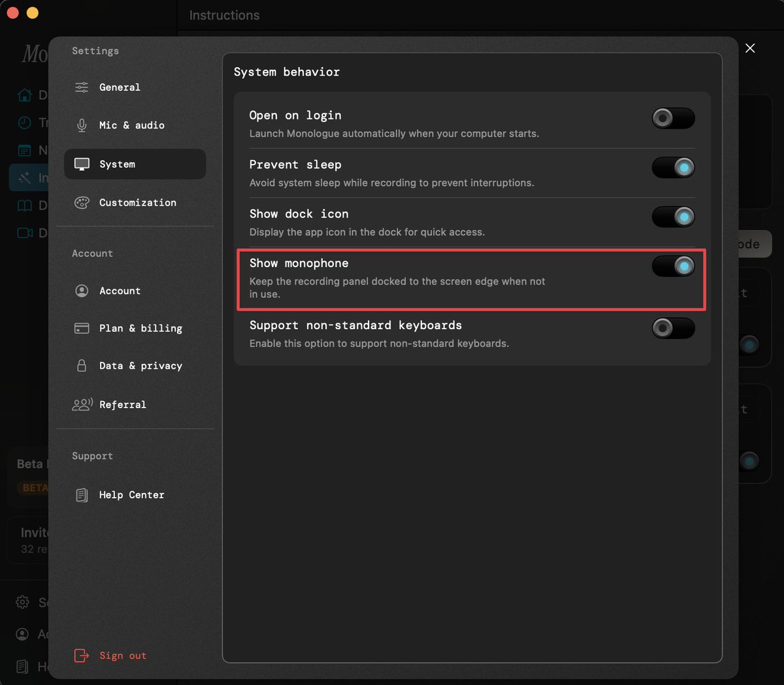Click the settings gear icon in main sidebar
784x685 pixels.
22,602
